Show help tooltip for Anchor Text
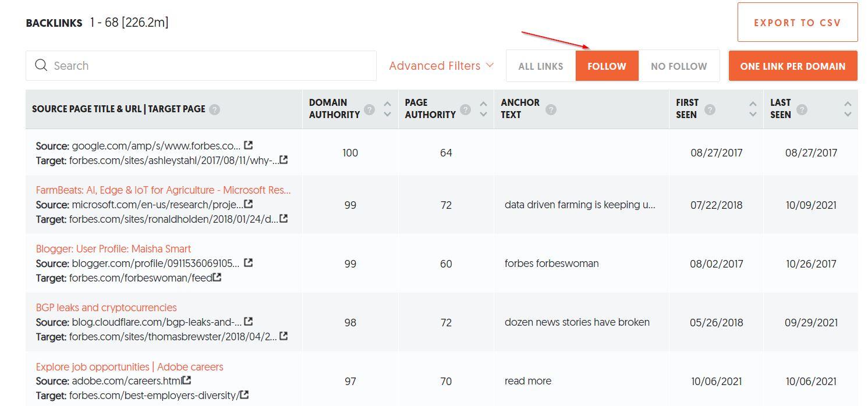The width and height of the screenshot is (868, 406). click(551, 109)
